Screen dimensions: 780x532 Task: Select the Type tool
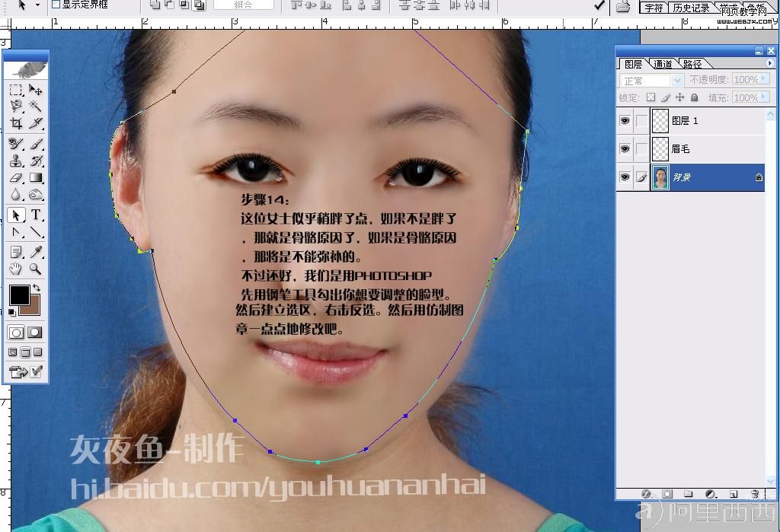tap(35, 215)
